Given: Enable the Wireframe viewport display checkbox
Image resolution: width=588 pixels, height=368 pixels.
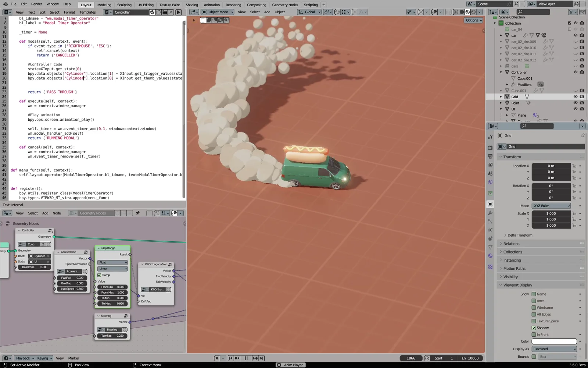Looking at the screenshot, I should pyautogui.click(x=534, y=308).
